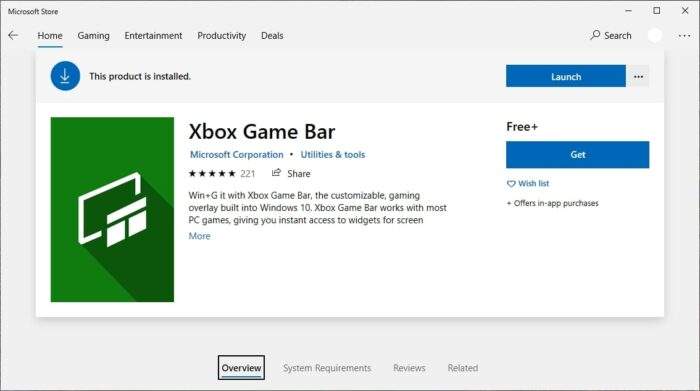Click 'Offers in-app purchases' text
Image resolution: width=700 pixels, height=391 pixels.
click(556, 203)
